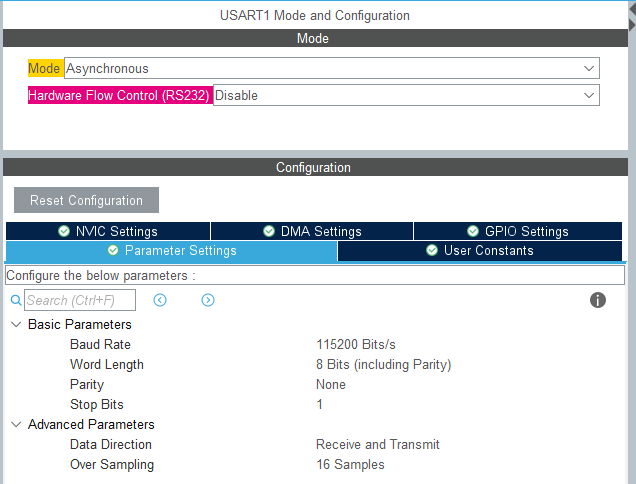The width and height of the screenshot is (636, 484).
Task: Select the Baud Rate parameter row
Action: point(100,344)
